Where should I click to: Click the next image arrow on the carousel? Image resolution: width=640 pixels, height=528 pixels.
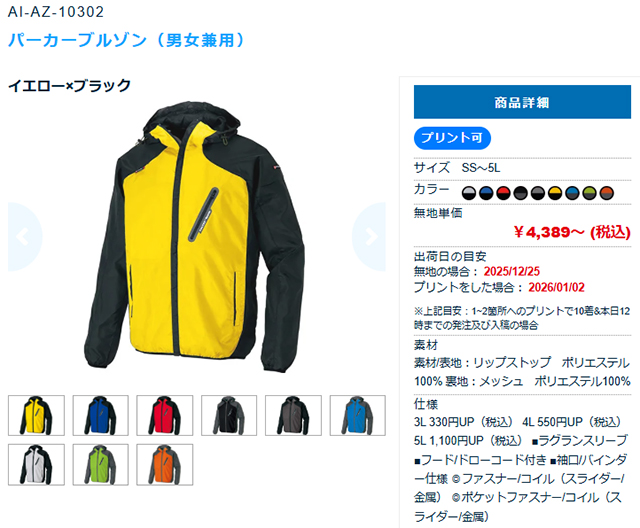tap(369, 237)
